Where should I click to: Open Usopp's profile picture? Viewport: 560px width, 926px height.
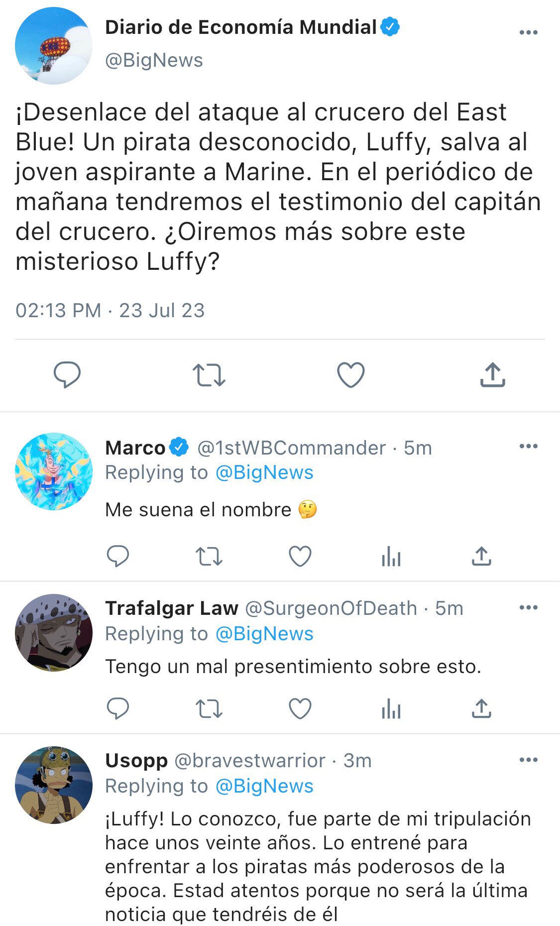click(x=54, y=785)
